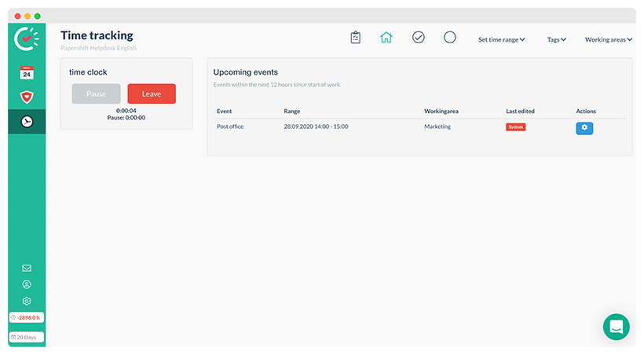Click the green window maximize button
The height and width of the screenshot is (355, 644).
(38, 16)
